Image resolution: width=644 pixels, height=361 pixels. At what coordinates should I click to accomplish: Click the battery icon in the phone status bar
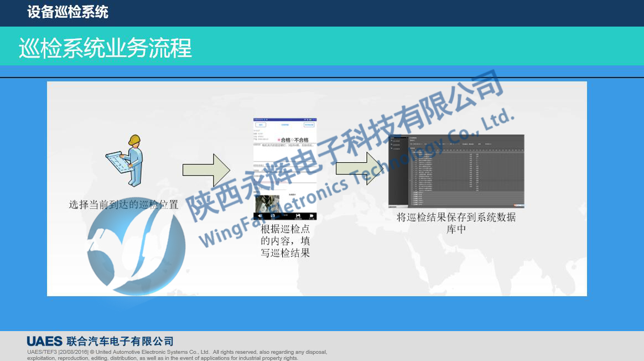[310, 119]
